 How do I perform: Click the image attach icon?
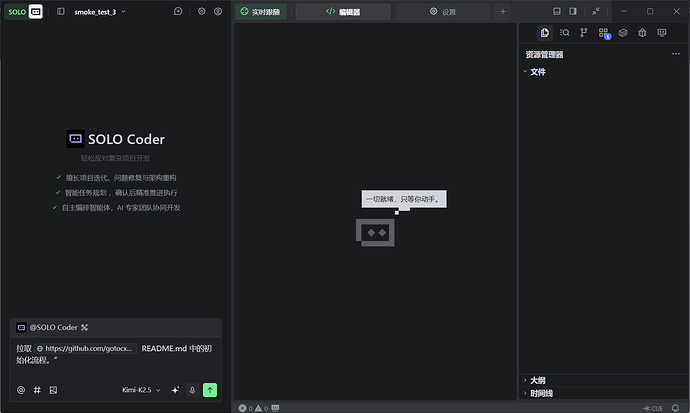pyautogui.click(x=53, y=390)
